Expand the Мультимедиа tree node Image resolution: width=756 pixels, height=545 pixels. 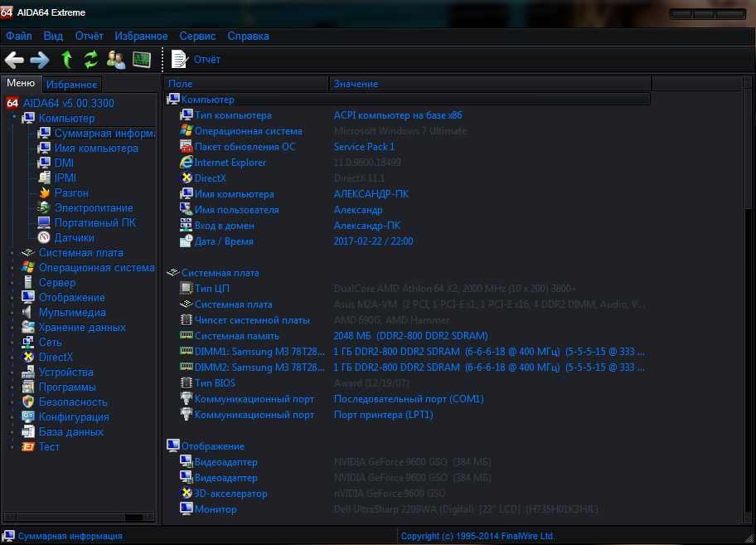(x=12, y=313)
